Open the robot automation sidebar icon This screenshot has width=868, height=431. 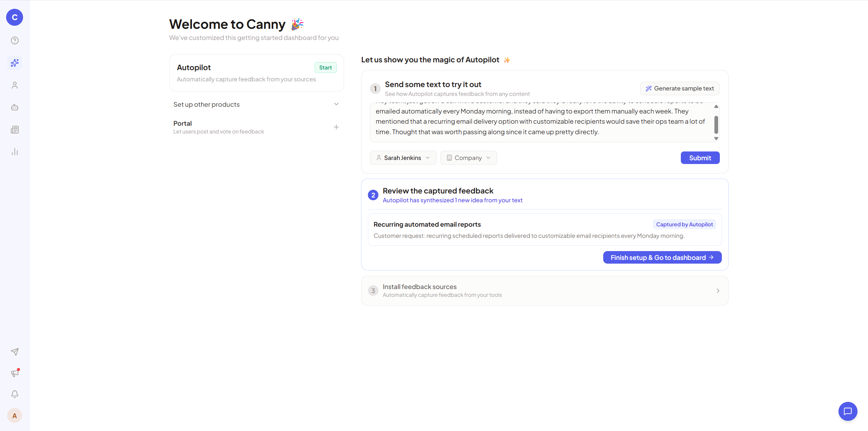[x=15, y=107]
